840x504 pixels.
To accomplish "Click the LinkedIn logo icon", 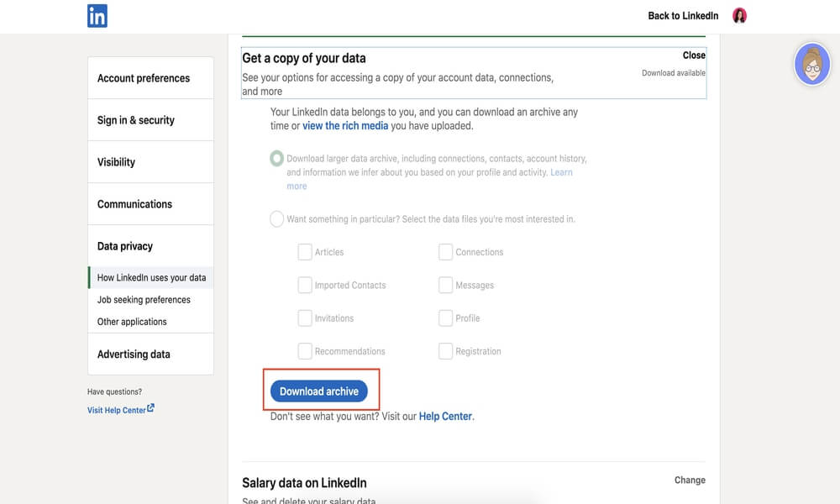I will [97, 15].
